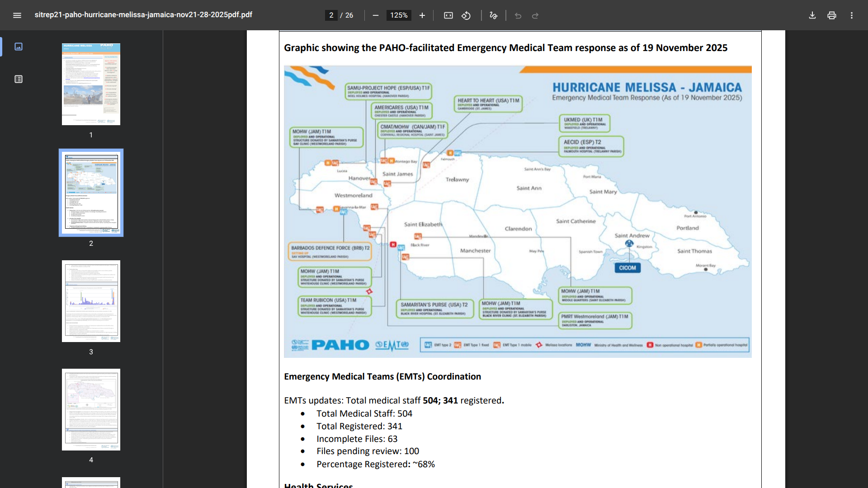
Task: Click the 125% zoom level field
Action: [x=398, y=15]
